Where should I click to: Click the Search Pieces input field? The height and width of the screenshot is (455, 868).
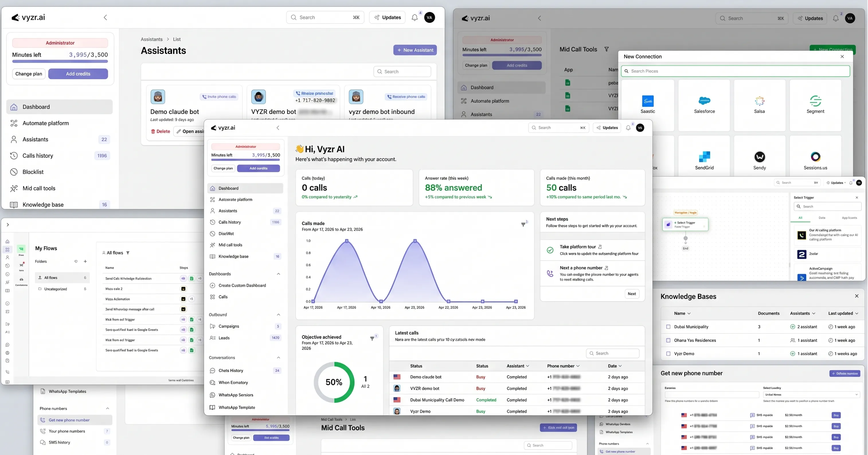[x=735, y=71]
